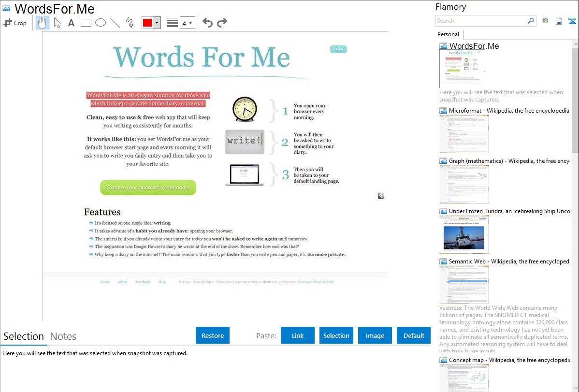579x392 pixels.
Task: Click the WordsFor.Me snapshot title icon
Action: [443, 46]
